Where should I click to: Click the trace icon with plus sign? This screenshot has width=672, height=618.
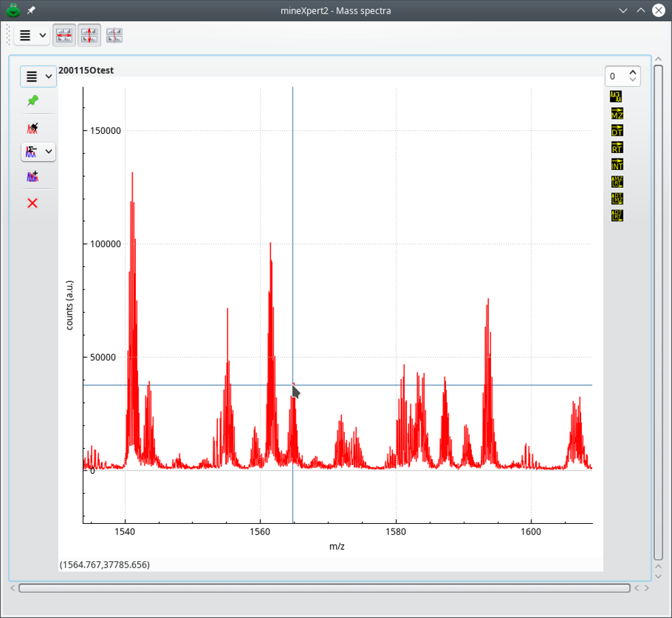point(32,177)
